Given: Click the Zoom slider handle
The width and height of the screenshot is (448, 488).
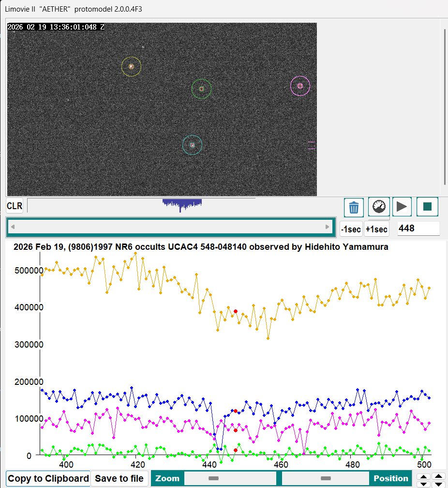Looking at the screenshot, I should (213, 478).
